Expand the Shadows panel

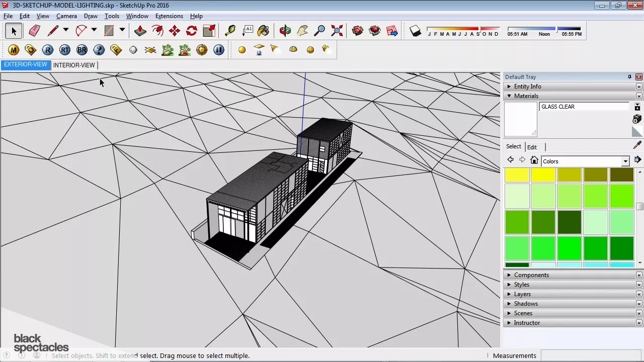point(509,304)
